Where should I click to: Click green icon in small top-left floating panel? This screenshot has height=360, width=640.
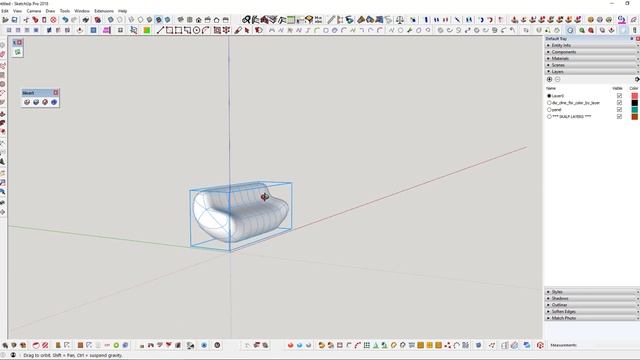pos(18,52)
